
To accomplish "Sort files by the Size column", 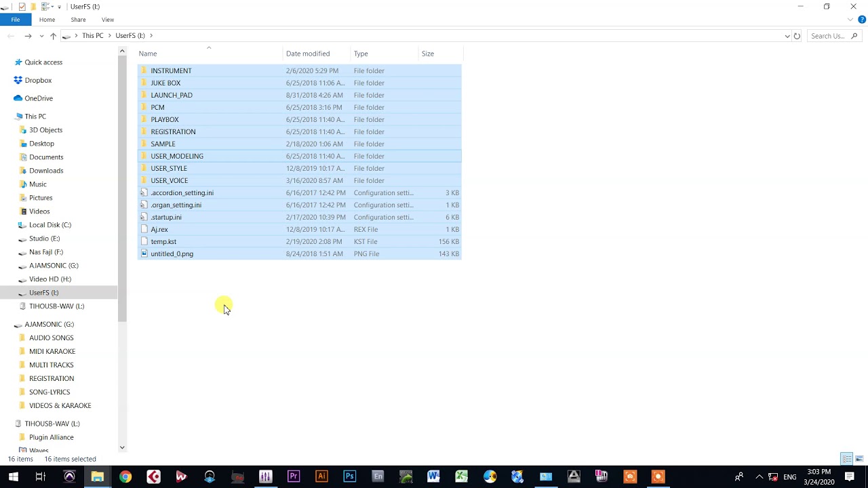I will [440, 54].
